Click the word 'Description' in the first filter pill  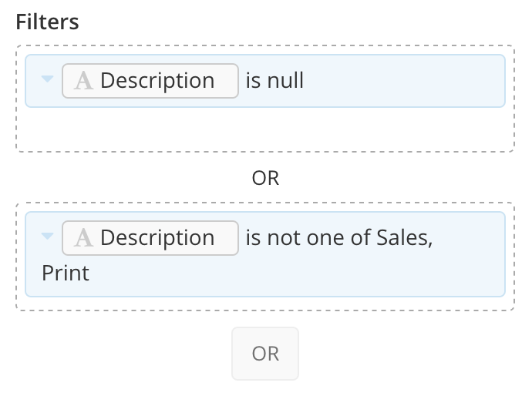click(157, 81)
